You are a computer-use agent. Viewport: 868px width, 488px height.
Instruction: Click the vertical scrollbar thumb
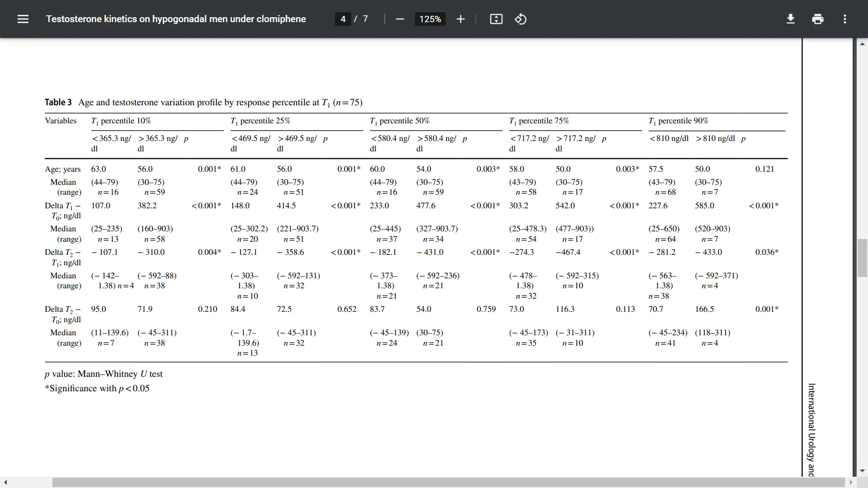(862, 258)
